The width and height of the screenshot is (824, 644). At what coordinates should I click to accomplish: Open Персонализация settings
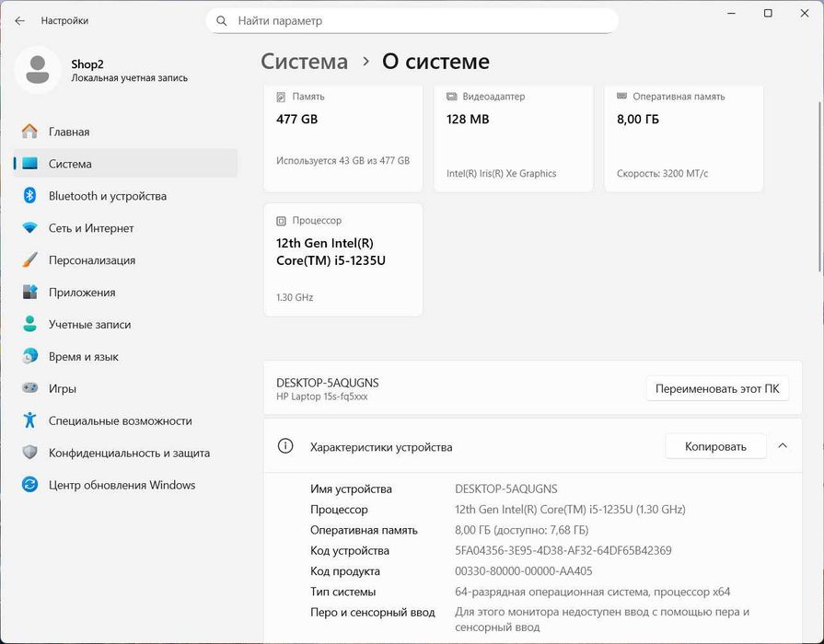125,260
